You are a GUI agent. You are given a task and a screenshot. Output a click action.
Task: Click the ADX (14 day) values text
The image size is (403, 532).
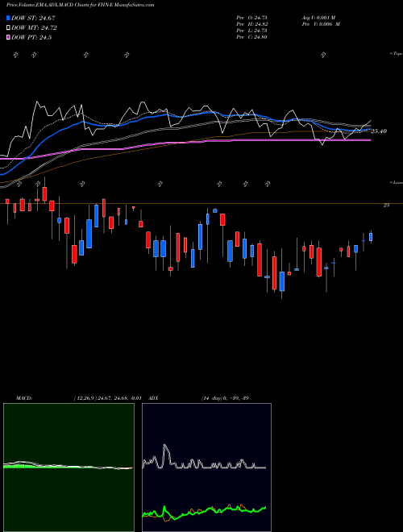[x=225, y=398]
